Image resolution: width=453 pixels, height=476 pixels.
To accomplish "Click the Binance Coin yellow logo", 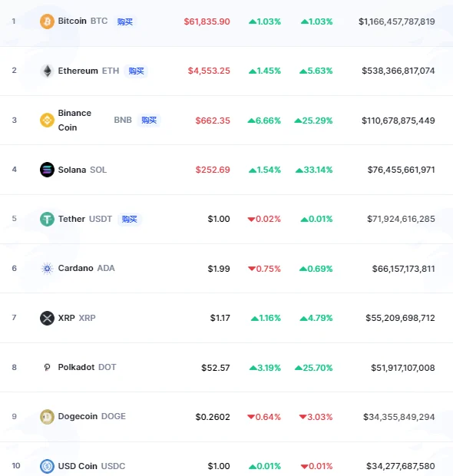I will (x=47, y=121).
